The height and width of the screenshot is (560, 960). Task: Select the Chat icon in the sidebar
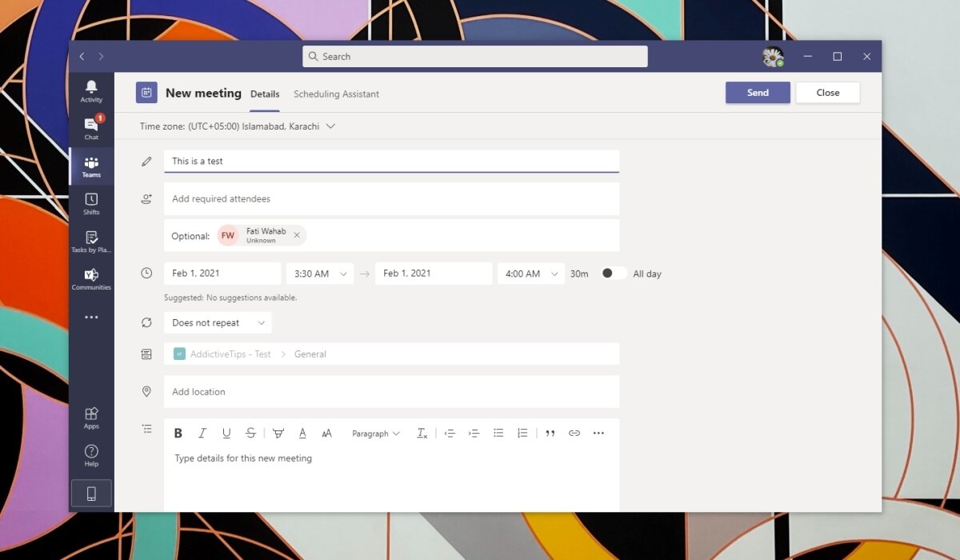91,128
